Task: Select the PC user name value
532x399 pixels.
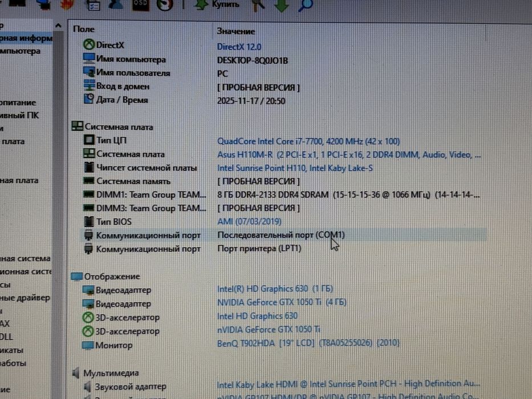Action: [222, 74]
